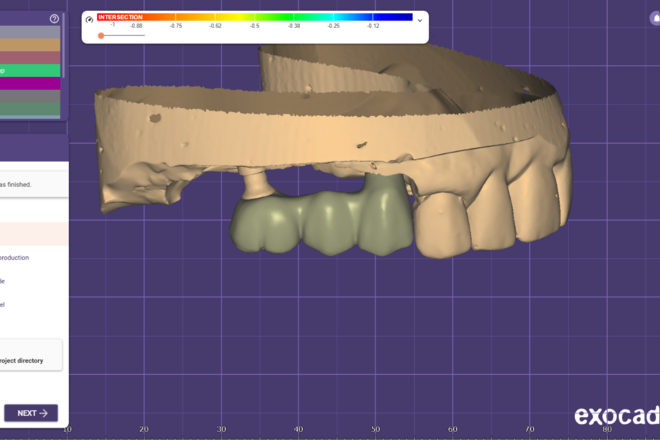Viewport: 660px width, 440px height.
Task: Open the help question mark icon
Action: tap(54, 19)
